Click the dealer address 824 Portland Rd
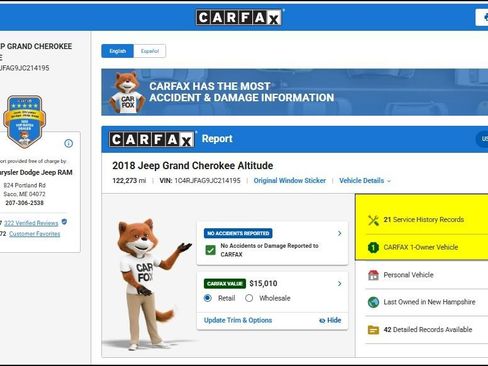 coord(24,185)
